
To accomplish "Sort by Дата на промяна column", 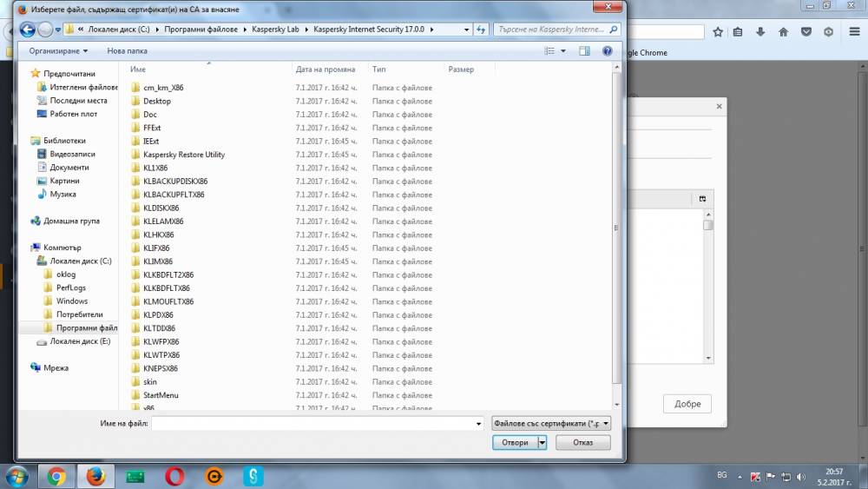I will [x=330, y=69].
